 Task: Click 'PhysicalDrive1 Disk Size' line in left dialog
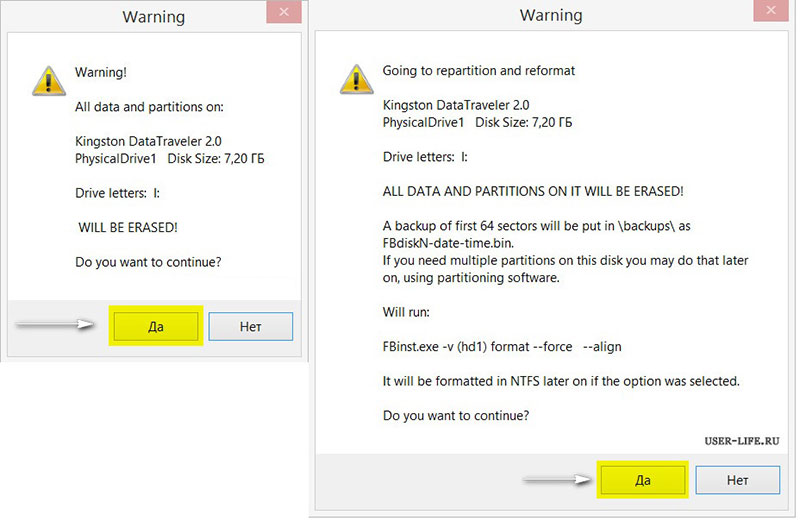click(x=170, y=159)
